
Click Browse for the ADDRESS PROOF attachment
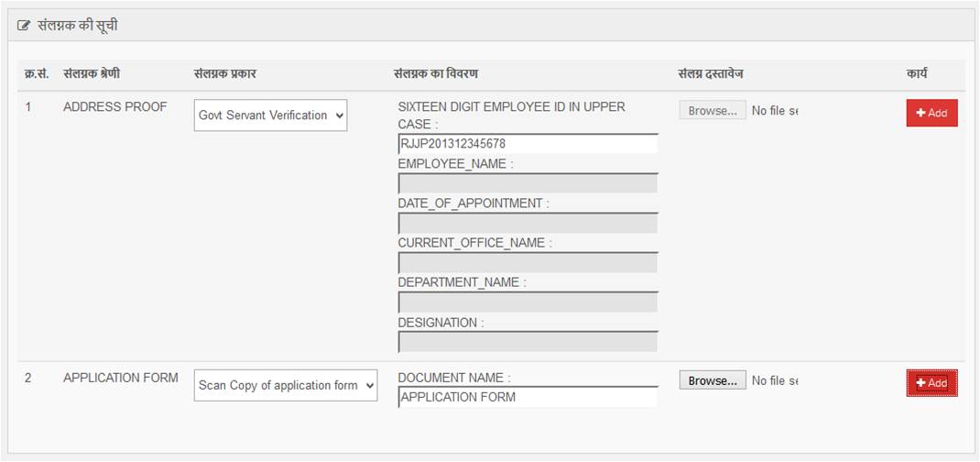pyautogui.click(x=712, y=111)
